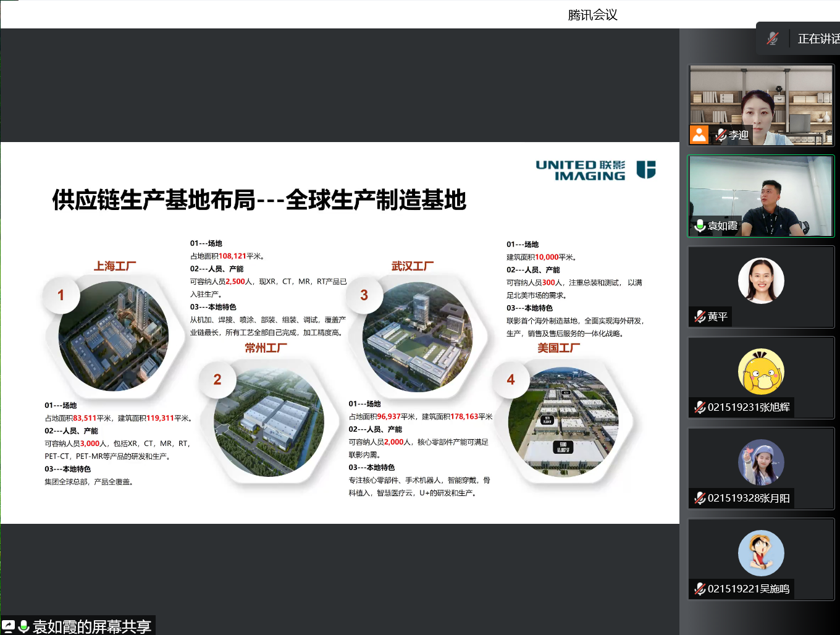Click the screen share icon at bottom left
Viewport: 840px width, 635px height.
click(9, 626)
